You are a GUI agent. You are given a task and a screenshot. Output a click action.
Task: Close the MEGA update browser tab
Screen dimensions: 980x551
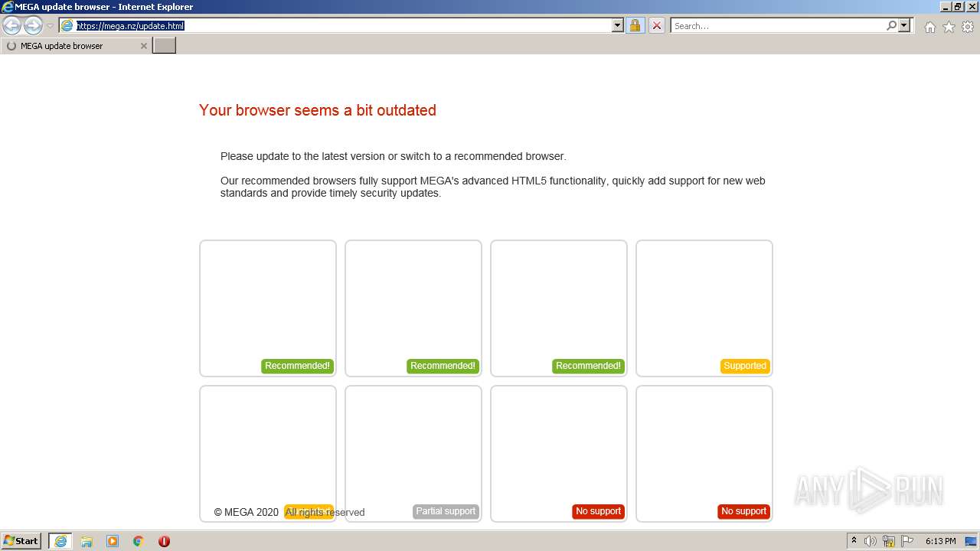click(143, 46)
